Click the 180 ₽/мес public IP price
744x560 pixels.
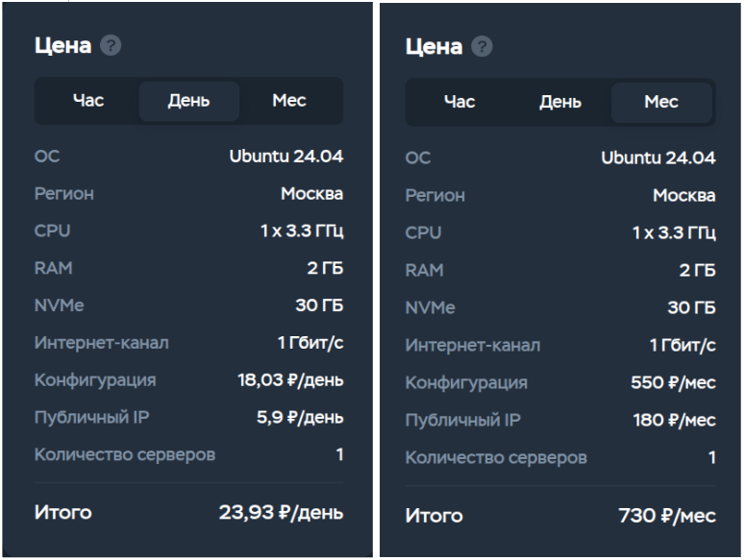[x=674, y=420]
